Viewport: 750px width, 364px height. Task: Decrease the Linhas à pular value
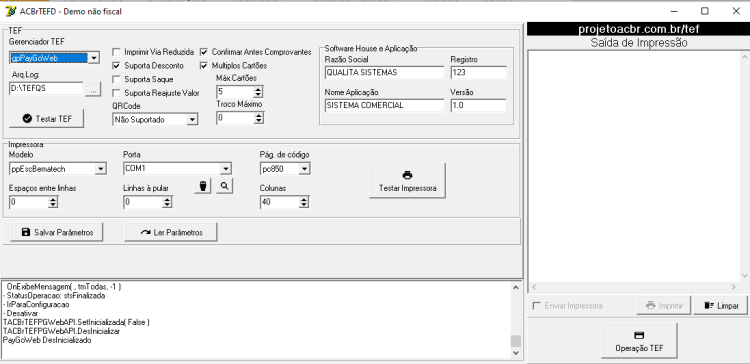click(x=167, y=205)
